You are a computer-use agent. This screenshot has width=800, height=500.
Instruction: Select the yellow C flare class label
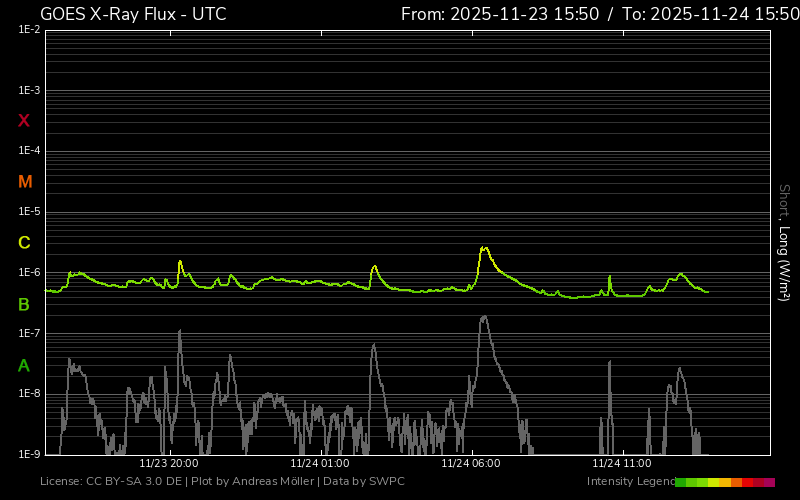[x=24, y=243]
